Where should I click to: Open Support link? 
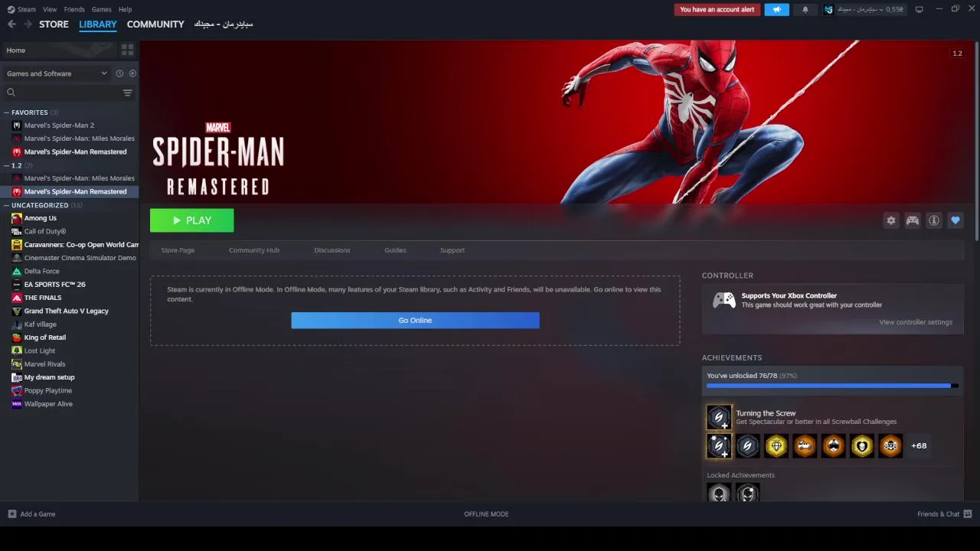[x=452, y=250]
